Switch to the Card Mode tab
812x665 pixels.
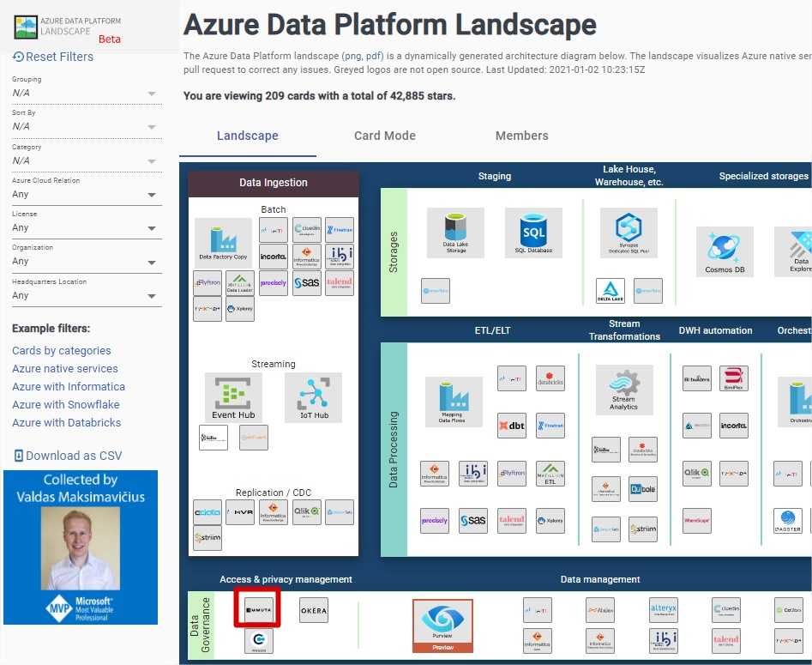385,136
